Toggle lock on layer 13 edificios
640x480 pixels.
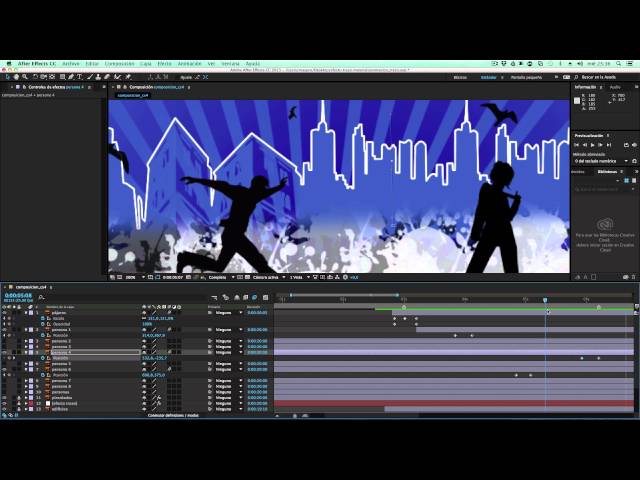pyautogui.click(x=19, y=409)
